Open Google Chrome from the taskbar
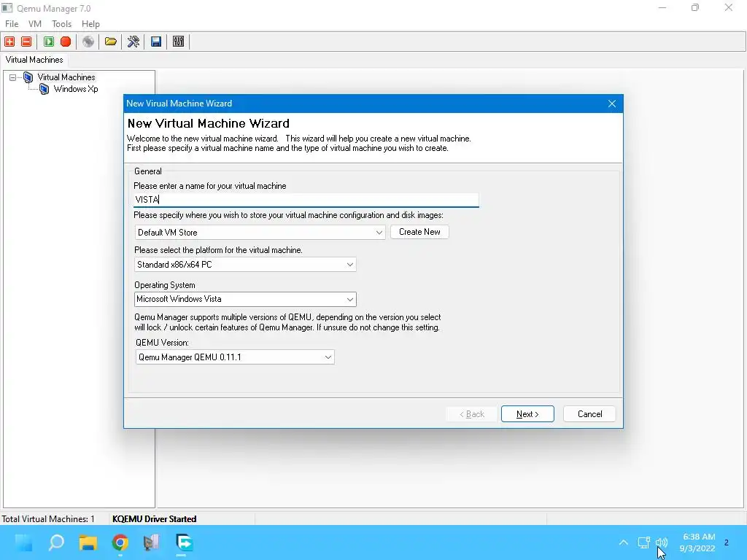 pos(120,542)
